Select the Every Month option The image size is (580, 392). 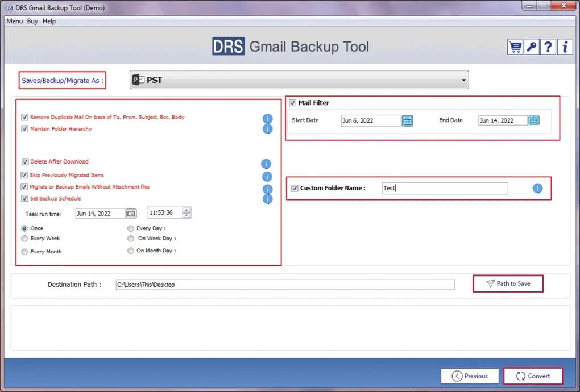24,252
